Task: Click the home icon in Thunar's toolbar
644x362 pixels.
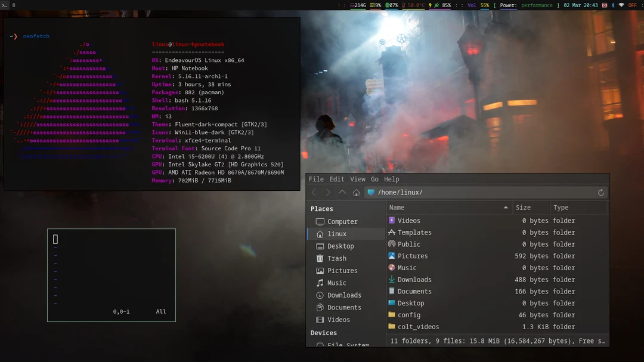Action: coord(356,192)
